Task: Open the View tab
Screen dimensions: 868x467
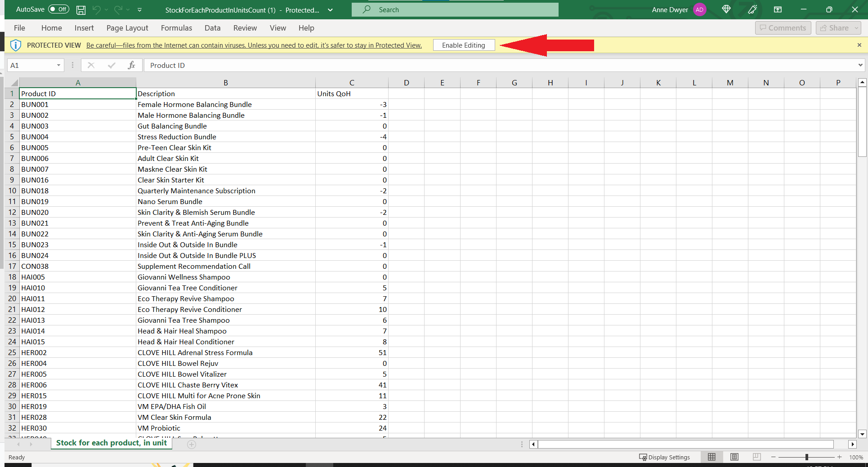Action: pos(278,28)
